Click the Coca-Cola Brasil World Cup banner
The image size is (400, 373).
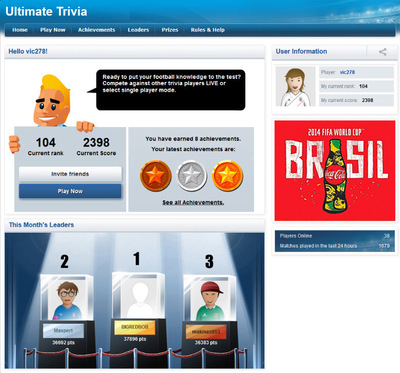(x=335, y=171)
